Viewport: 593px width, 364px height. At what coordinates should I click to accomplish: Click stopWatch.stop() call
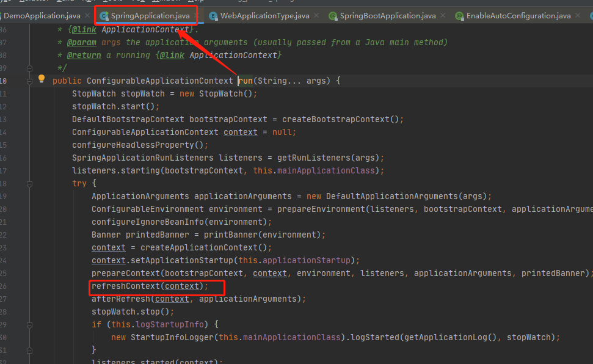pos(131,313)
